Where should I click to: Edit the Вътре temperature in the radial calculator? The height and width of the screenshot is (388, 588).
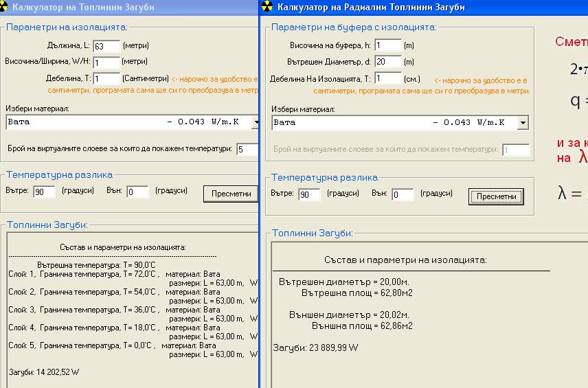[310, 195]
